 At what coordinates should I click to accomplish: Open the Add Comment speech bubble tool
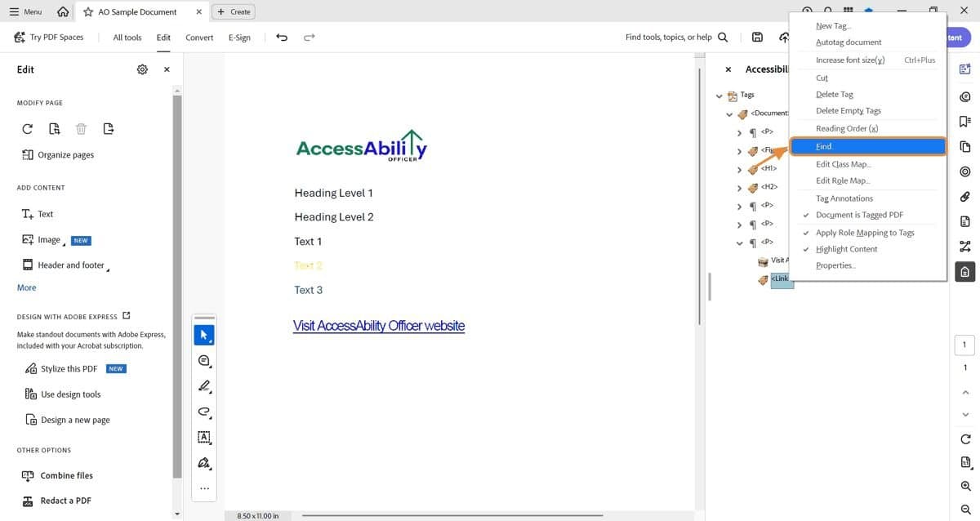click(203, 360)
